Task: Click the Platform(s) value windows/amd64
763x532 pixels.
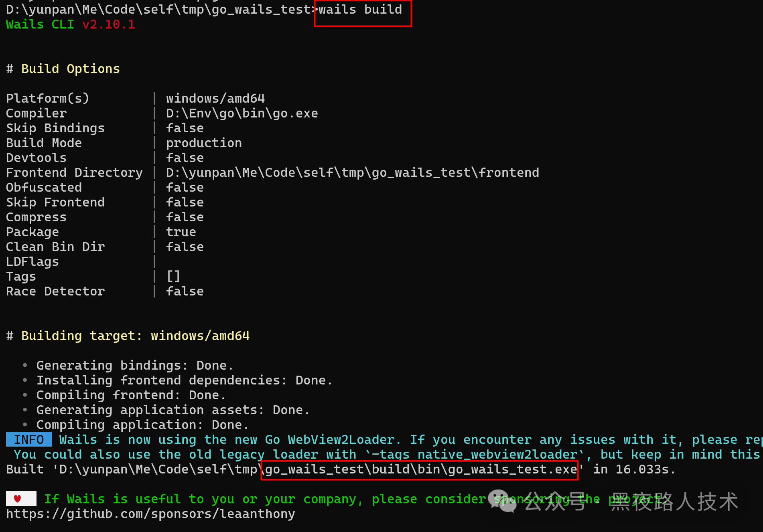Action: [x=215, y=99]
